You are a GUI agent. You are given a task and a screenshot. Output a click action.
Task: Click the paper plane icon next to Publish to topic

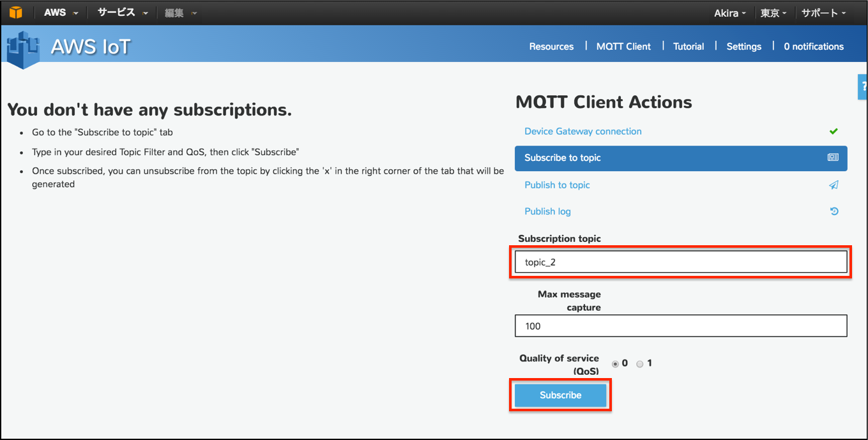pos(834,185)
